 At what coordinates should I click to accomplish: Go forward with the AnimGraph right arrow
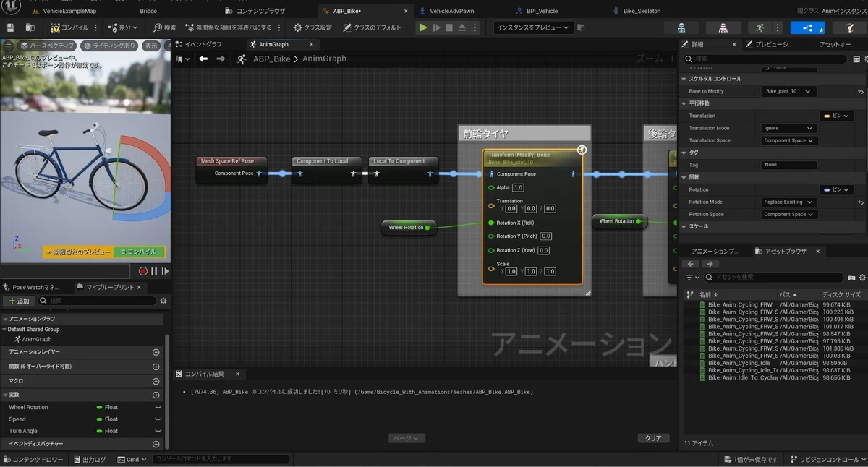click(x=219, y=59)
